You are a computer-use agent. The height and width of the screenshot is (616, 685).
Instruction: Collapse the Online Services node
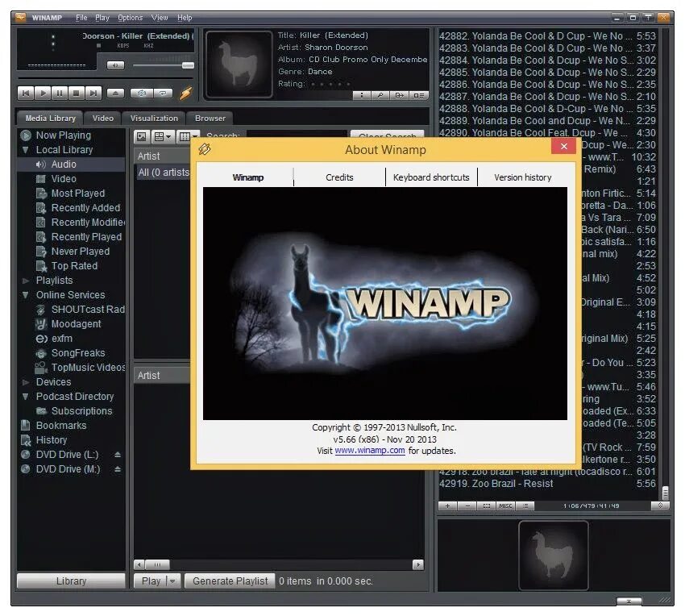pyautogui.click(x=25, y=295)
